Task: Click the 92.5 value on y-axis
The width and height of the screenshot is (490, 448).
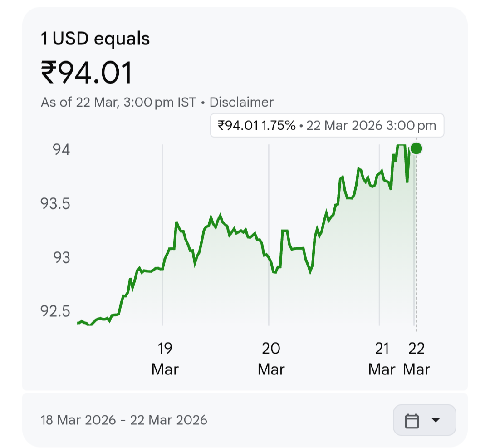Action: (55, 312)
